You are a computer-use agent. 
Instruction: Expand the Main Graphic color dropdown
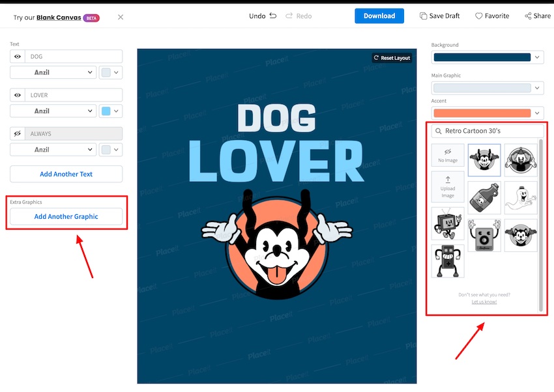point(537,88)
